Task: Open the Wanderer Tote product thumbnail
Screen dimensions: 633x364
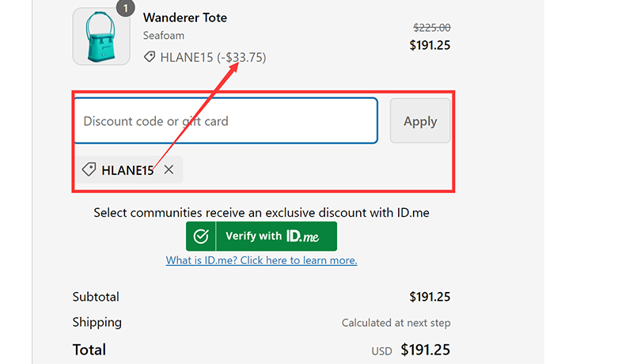Action: coord(101,36)
